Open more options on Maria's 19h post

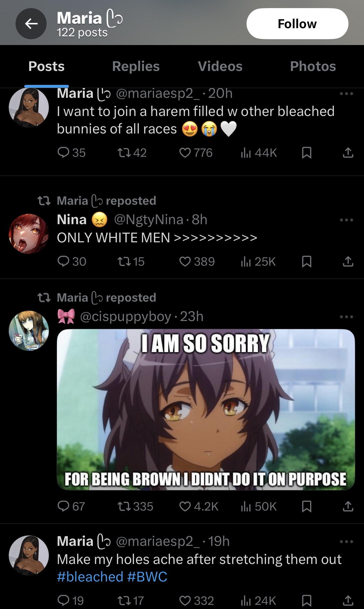click(x=347, y=541)
